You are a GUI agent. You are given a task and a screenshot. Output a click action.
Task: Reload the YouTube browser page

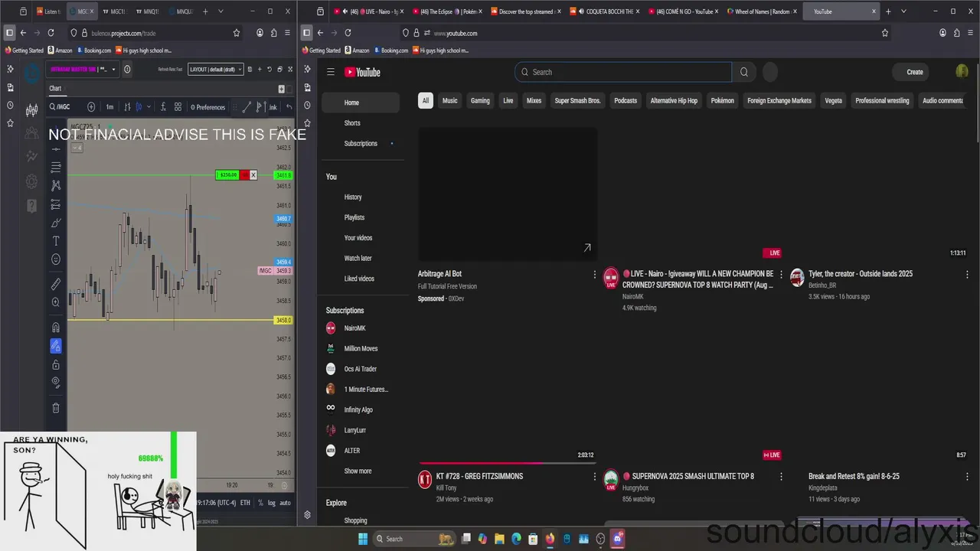coord(348,33)
